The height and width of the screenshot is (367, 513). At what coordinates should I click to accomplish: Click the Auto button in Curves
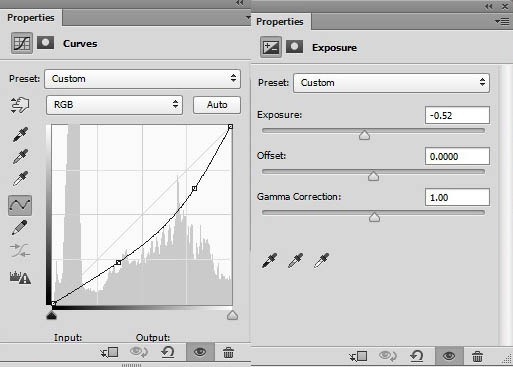217,105
